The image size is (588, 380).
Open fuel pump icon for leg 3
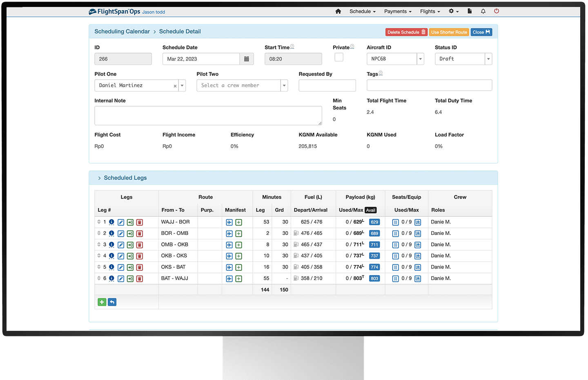point(296,244)
